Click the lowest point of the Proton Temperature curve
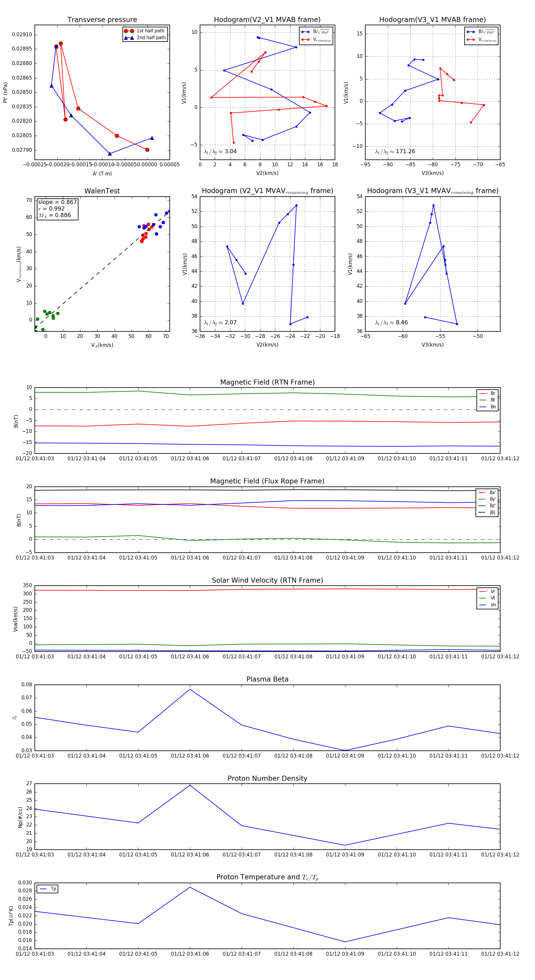The height and width of the screenshot is (980, 535). 345,942
